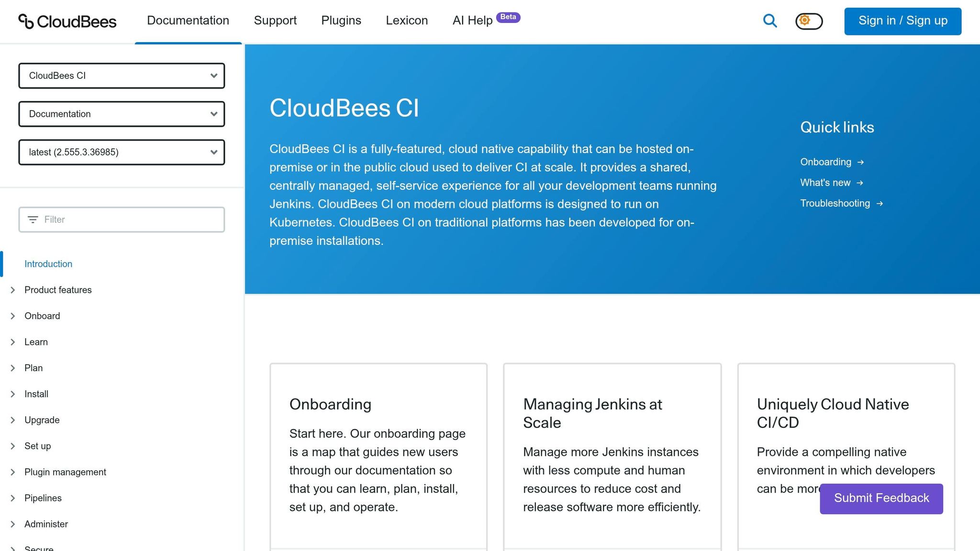Select Upgrade in the sidebar
This screenshot has height=551, width=980.
42,420
